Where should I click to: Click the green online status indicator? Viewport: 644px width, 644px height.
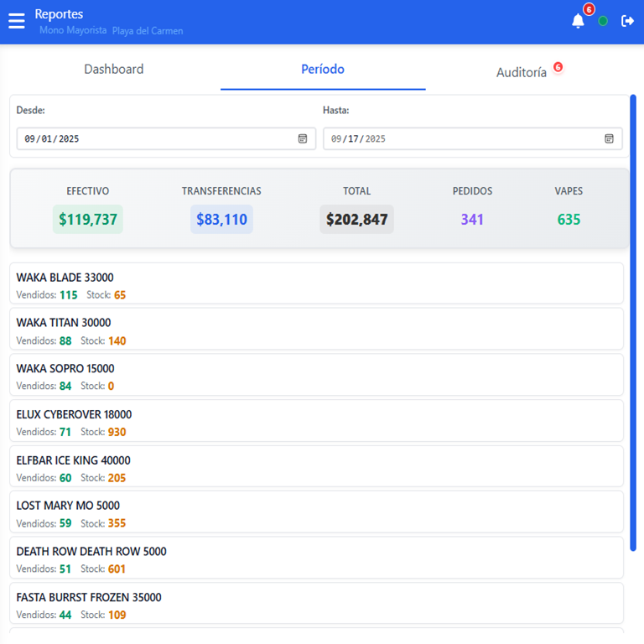coord(603,21)
